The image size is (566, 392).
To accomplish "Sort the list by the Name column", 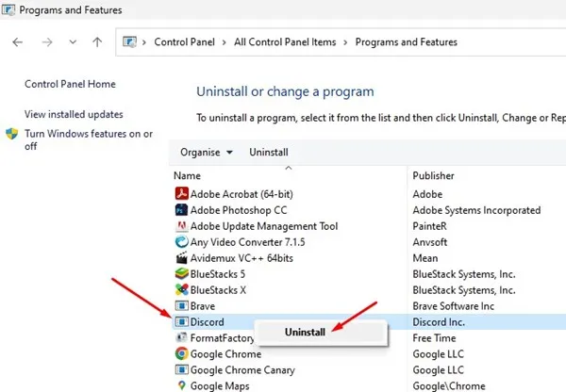I will (187, 175).
